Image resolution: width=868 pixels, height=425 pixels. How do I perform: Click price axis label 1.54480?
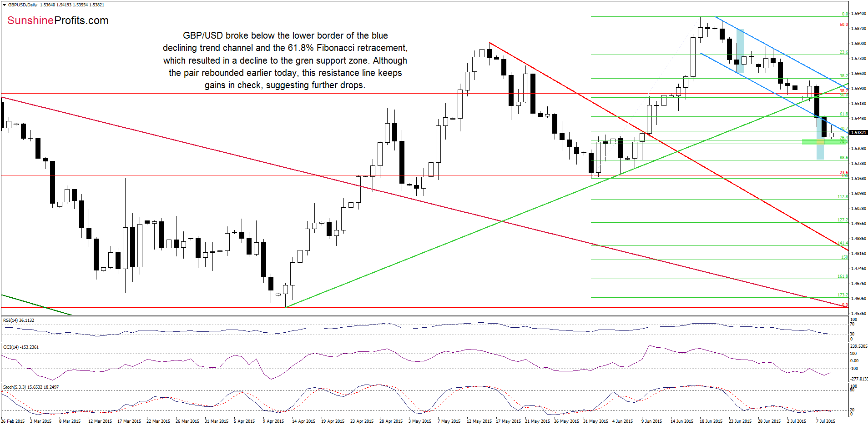[x=858, y=119]
